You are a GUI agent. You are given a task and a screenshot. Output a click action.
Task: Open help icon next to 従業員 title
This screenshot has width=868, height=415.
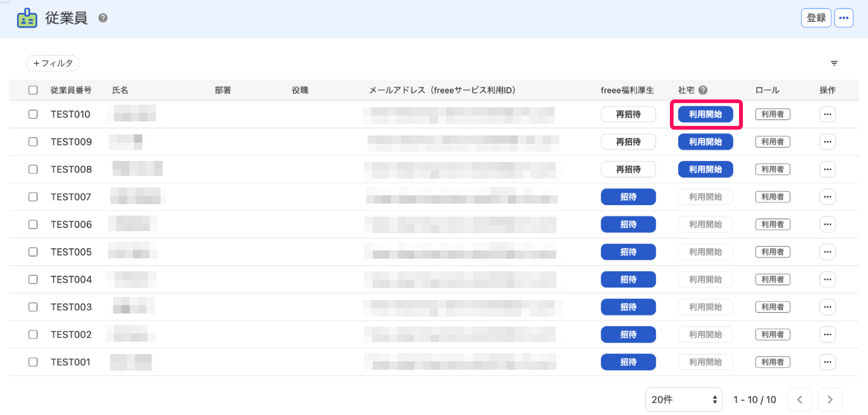[103, 18]
